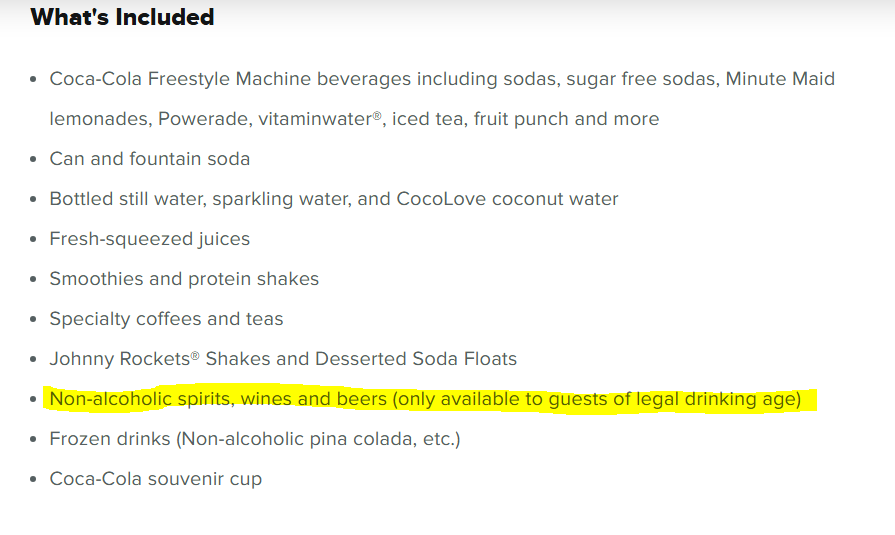Click the words "Minute Maid" in first bullet
The image size is (895, 535).
(x=780, y=79)
